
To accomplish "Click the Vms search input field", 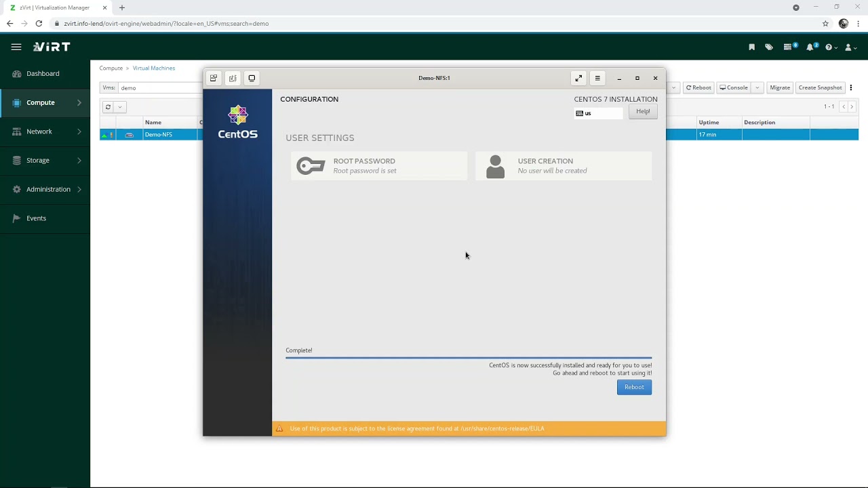I will click(160, 87).
